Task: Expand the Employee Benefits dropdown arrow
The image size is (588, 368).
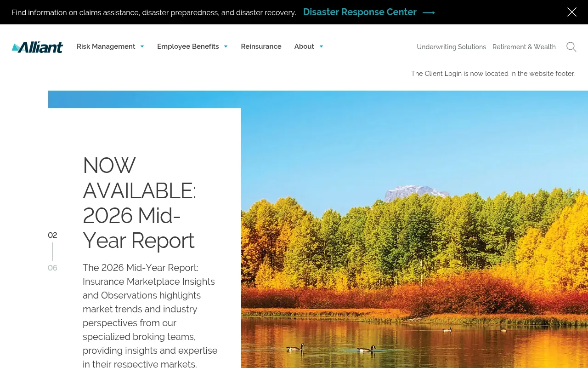Action: [226, 46]
